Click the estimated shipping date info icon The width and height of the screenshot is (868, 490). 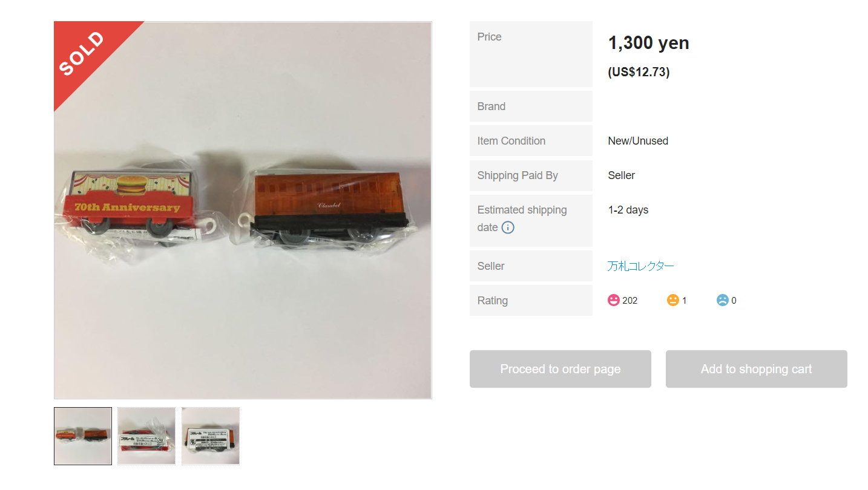pos(508,228)
